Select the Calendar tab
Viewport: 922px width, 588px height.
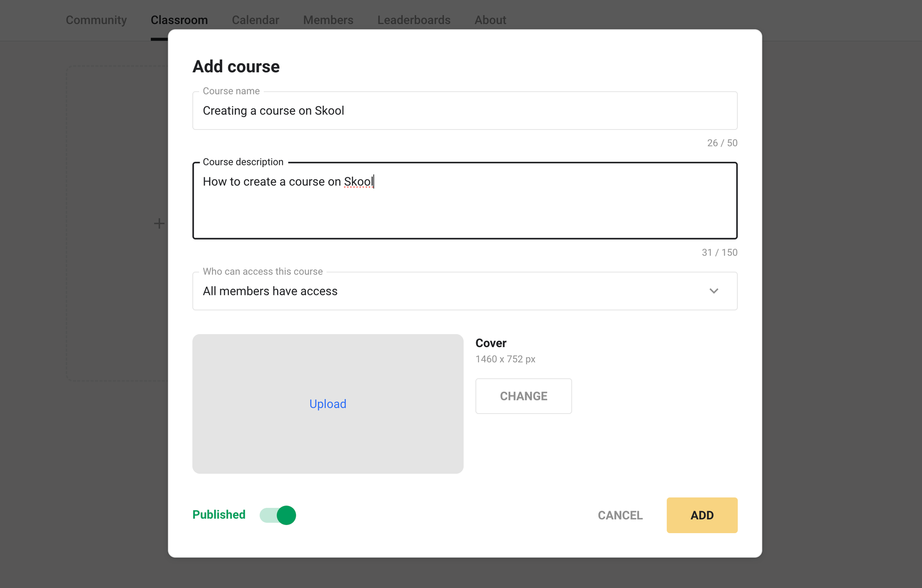coord(255,20)
